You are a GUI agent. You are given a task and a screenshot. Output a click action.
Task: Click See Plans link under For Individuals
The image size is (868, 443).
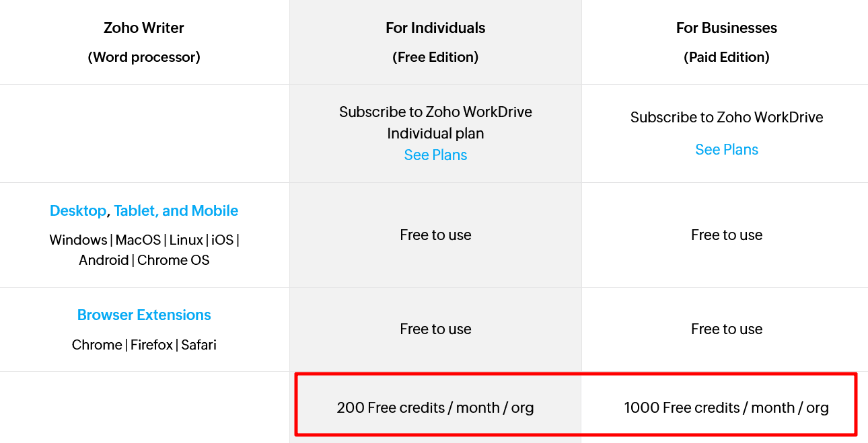(x=435, y=155)
